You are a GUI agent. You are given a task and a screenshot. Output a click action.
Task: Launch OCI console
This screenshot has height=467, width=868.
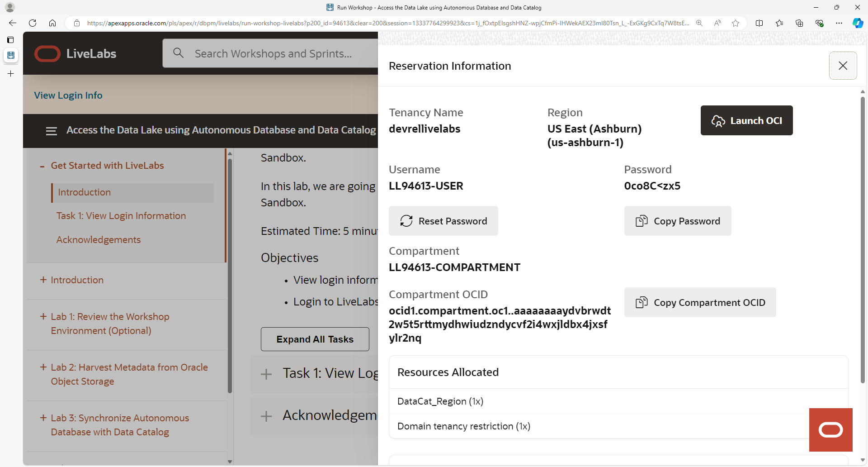pyautogui.click(x=746, y=120)
